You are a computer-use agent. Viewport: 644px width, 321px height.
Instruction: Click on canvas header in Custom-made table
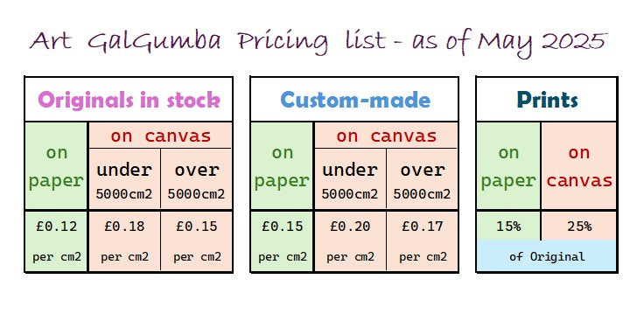386,136
